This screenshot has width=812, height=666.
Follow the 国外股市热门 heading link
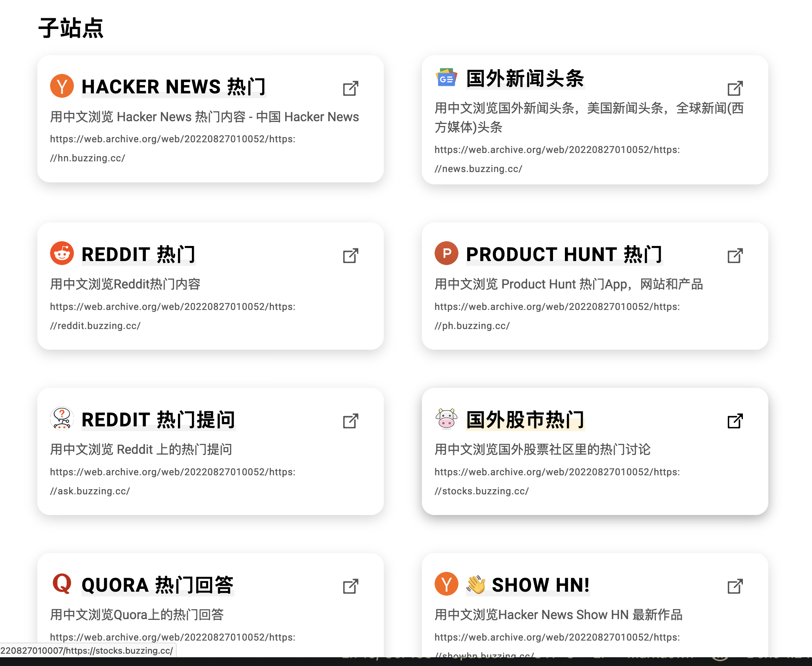525,420
